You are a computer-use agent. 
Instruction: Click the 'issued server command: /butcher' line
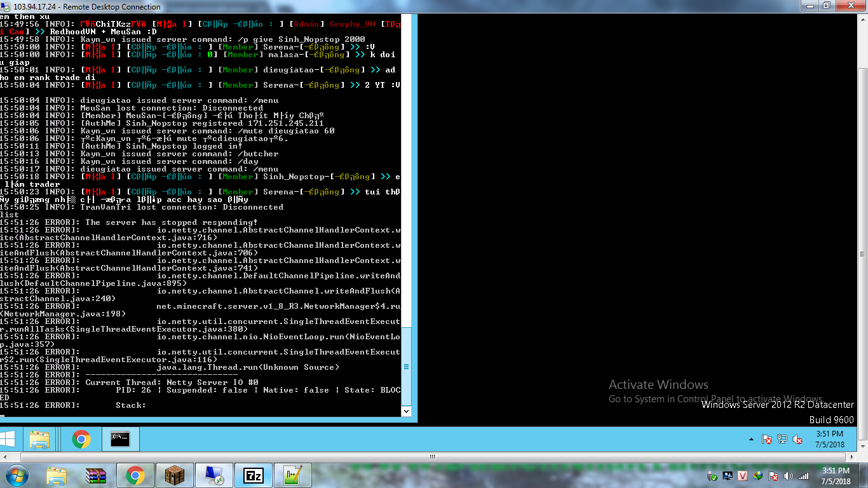click(x=139, y=154)
